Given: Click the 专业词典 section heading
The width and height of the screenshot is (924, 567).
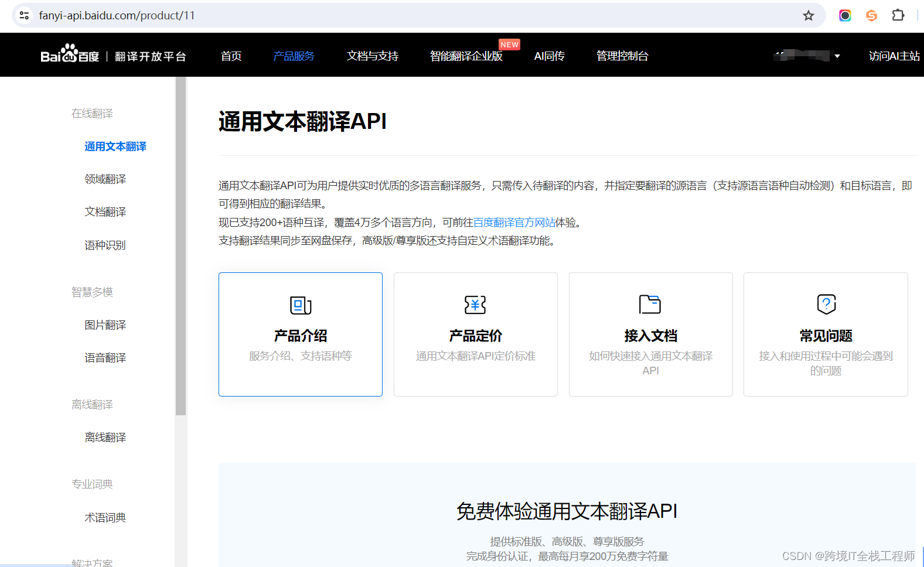Looking at the screenshot, I should (93, 484).
